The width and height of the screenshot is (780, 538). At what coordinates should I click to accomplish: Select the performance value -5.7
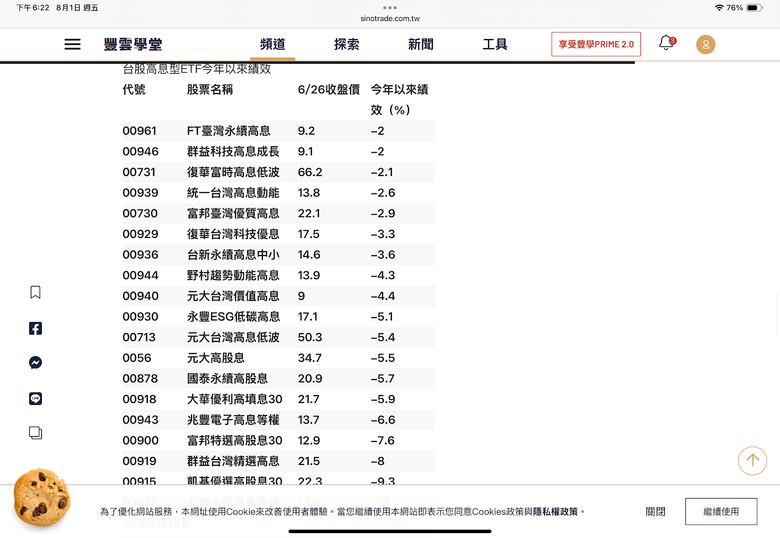coord(383,378)
